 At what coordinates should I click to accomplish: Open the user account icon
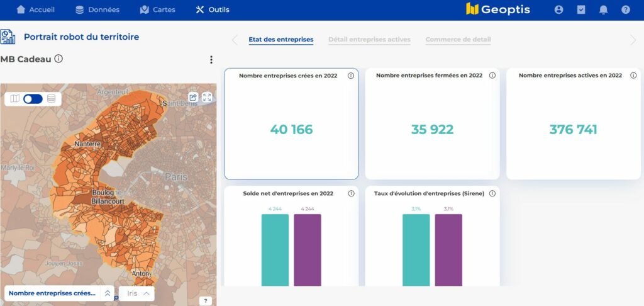558,9
